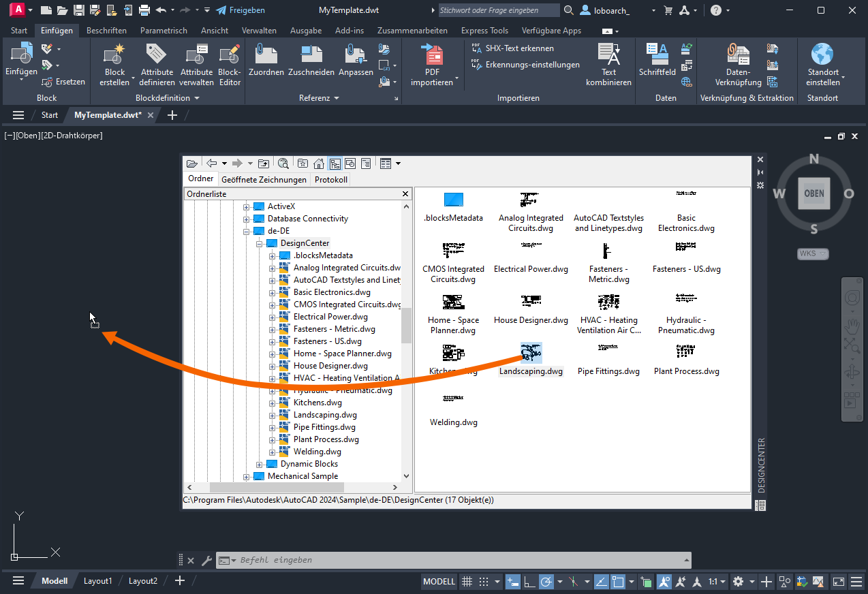Expand the ActiveX folder node

tap(246, 206)
